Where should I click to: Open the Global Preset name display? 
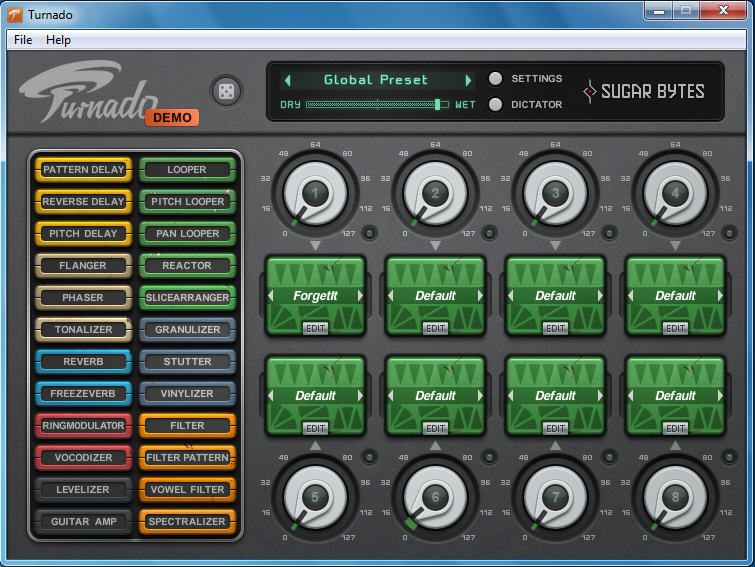pos(376,80)
